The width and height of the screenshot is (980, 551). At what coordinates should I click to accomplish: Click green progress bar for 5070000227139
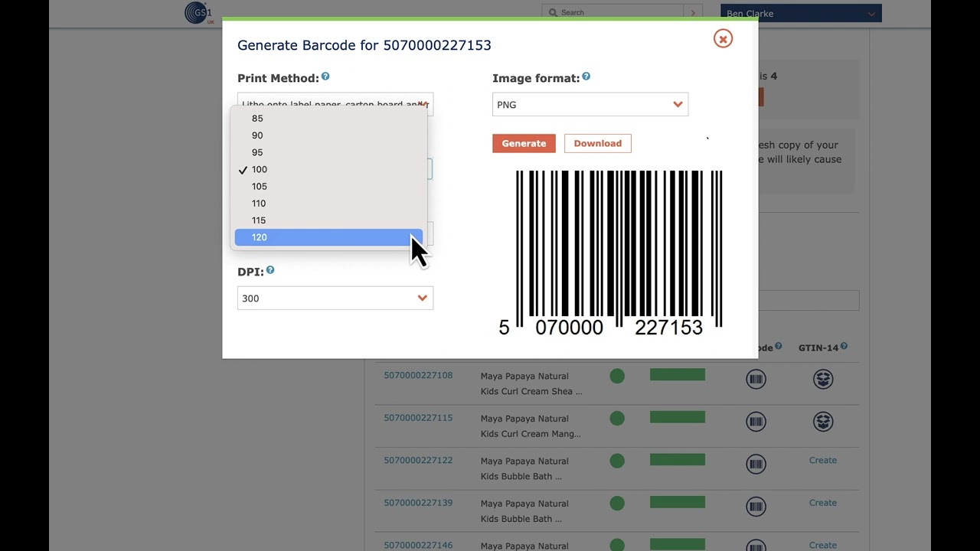[x=678, y=502]
